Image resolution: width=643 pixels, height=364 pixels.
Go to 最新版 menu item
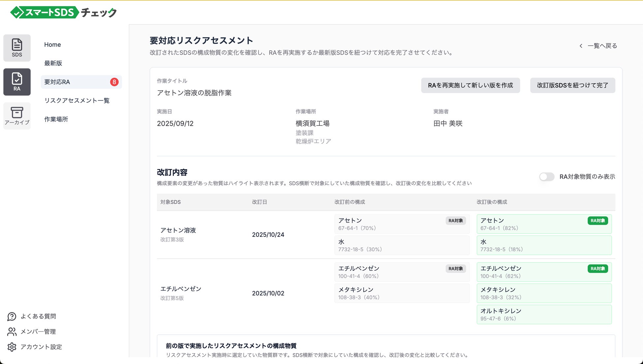[x=53, y=63]
